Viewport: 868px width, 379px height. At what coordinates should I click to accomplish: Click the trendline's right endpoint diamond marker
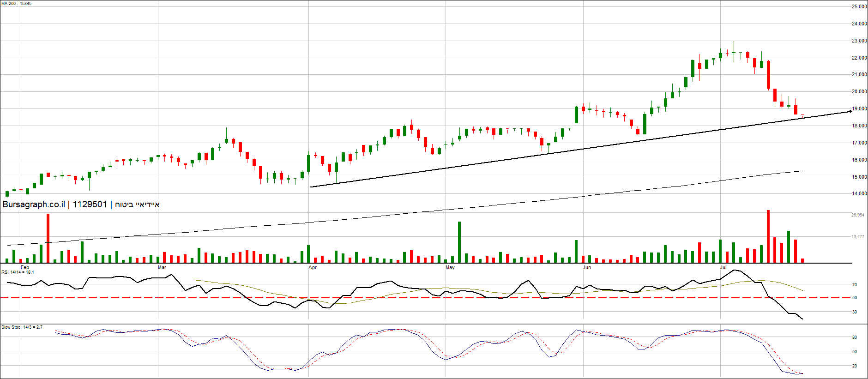pyautogui.click(x=850, y=111)
